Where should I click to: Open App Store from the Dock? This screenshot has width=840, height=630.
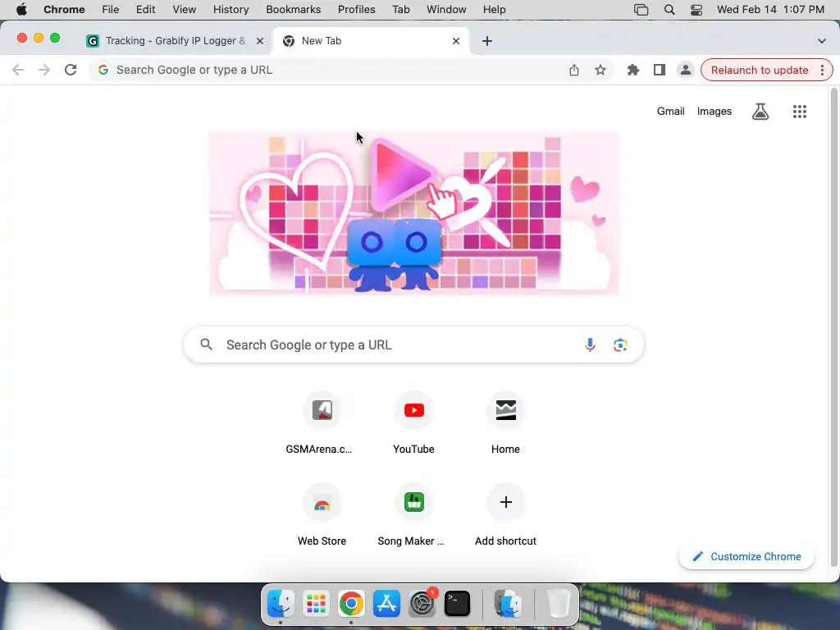[x=386, y=604]
